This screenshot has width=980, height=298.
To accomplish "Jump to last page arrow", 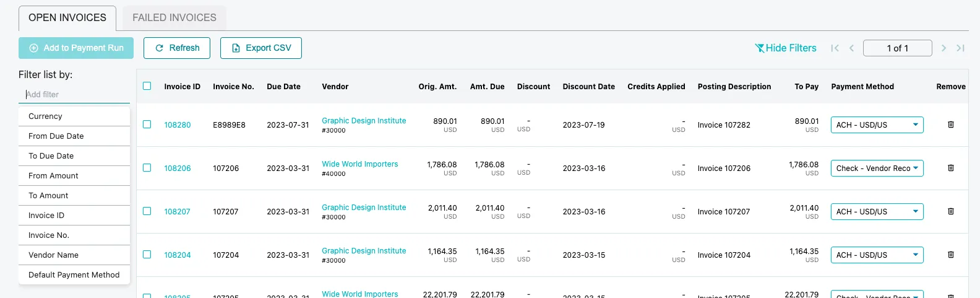I will click(960, 48).
